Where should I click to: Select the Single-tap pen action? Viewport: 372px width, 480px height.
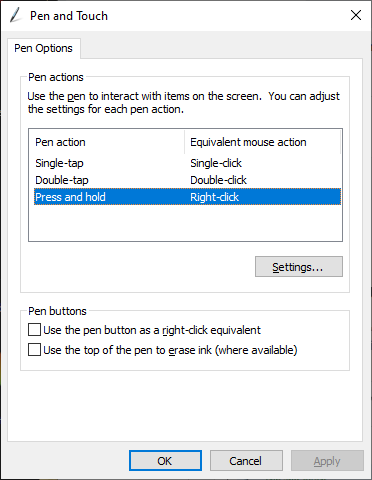point(59,163)
